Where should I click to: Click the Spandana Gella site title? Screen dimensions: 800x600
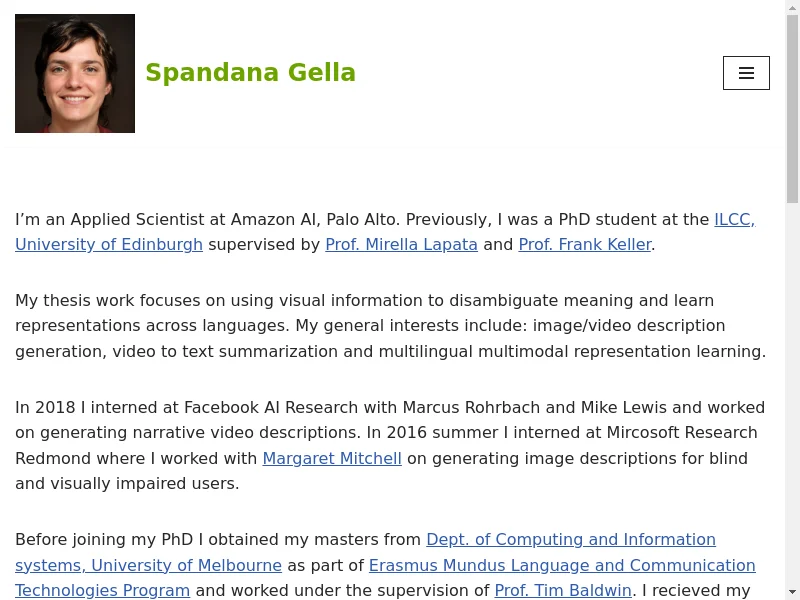(x=251, y=72)
